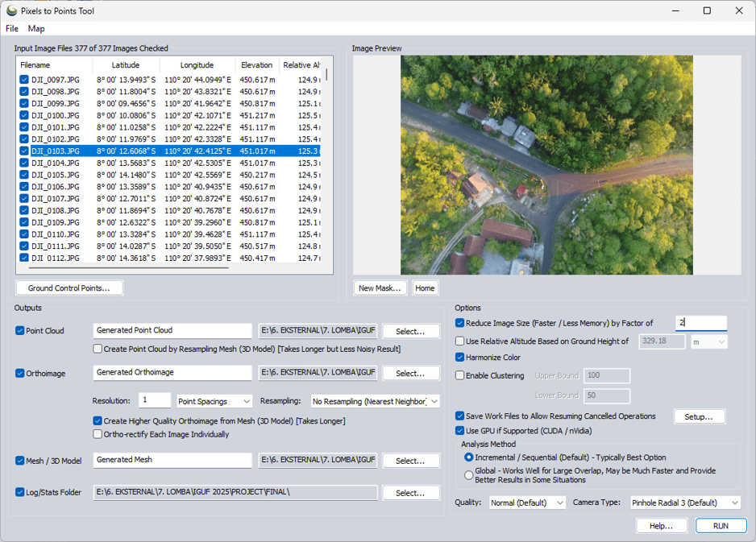Click the Pixels to Points globe icon

click(11, 10)
